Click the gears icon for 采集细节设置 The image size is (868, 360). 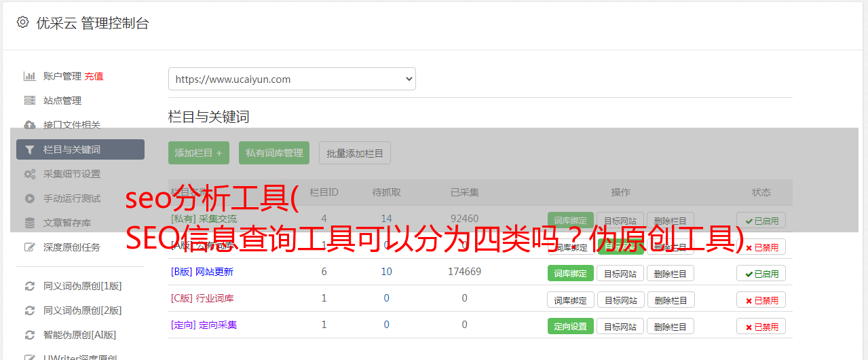[x=30, y=174]
